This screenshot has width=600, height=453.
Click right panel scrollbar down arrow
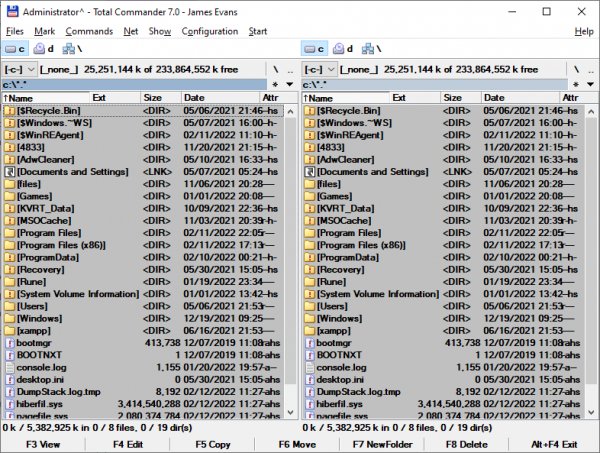pos(591,412)
